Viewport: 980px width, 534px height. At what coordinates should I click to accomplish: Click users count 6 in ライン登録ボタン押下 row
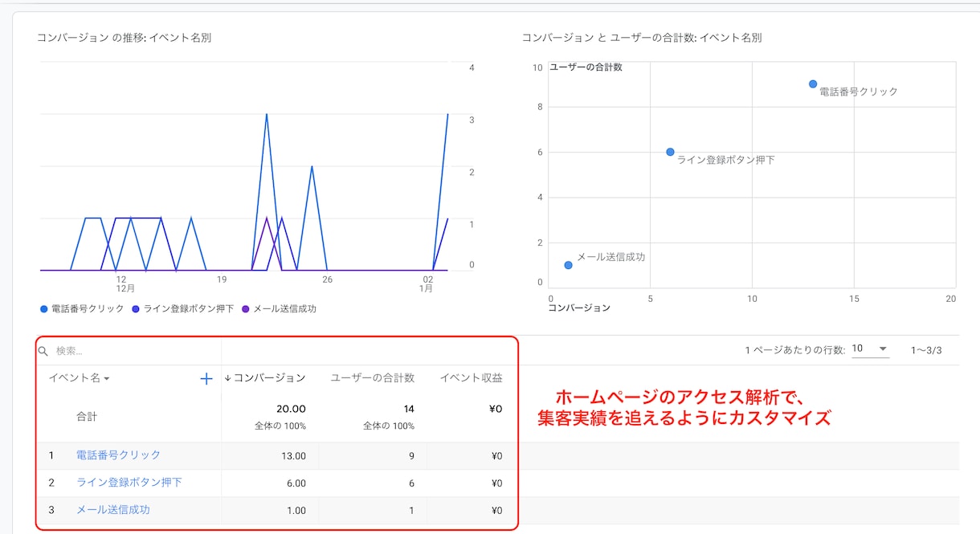pyautogui.click(x=412, y=483)
